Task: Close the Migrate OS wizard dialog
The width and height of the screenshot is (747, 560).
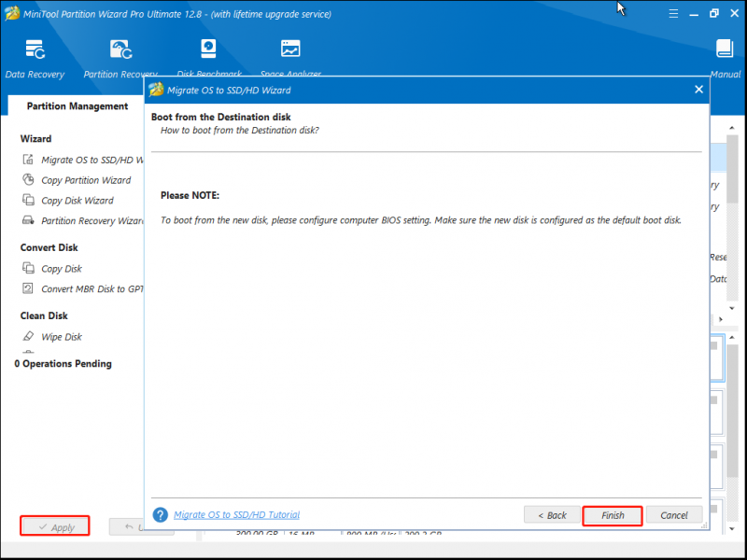Action: pyautogui.click(x=698, y=89)
